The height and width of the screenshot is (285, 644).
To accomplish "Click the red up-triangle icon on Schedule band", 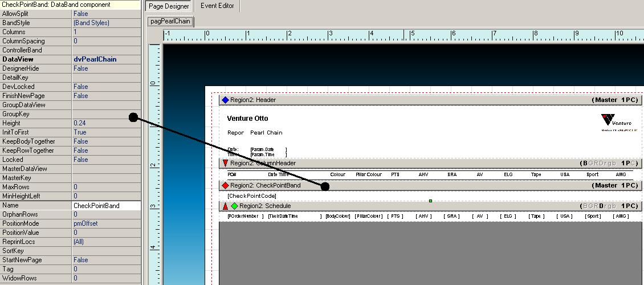I will (225, 206).
